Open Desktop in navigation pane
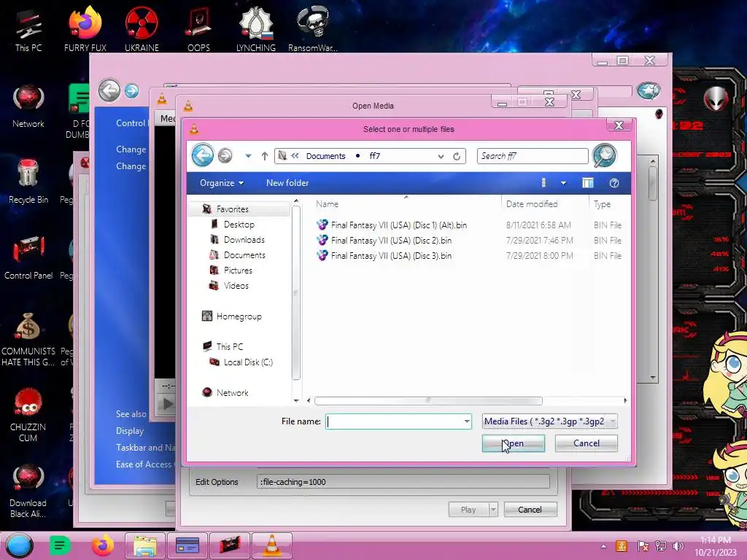This screenshot has width=747, height=560. tap(239, 225)
